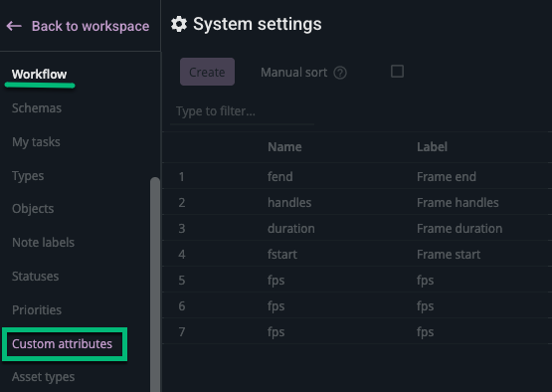This screenshot has width=552, height=392.
Task: Click the Name column header
Action: tap(284, 147)
